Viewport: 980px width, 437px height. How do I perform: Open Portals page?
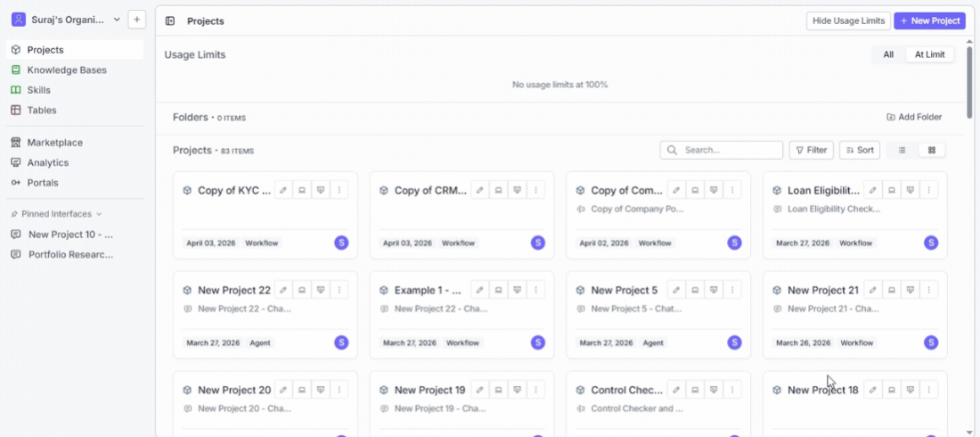75,183
